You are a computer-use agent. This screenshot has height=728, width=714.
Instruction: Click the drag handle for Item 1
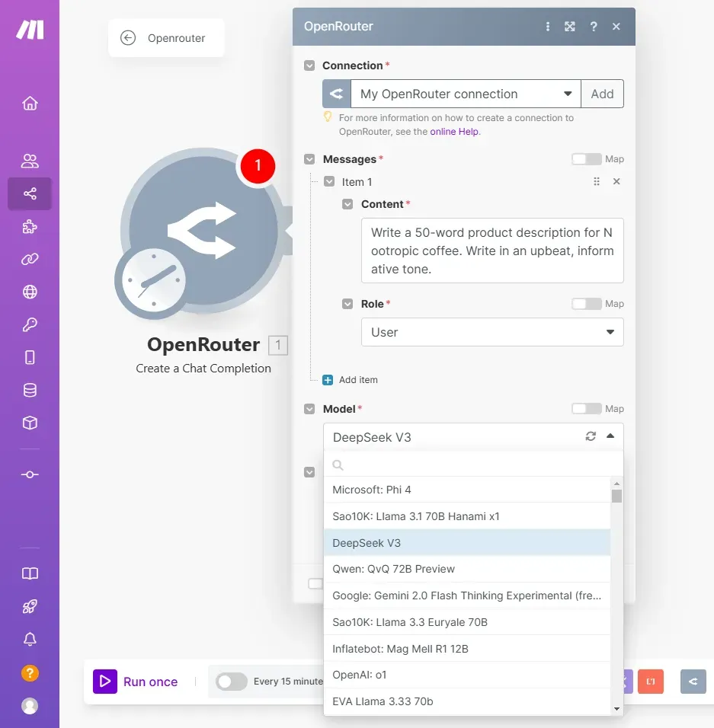click(x=597, y=181)
